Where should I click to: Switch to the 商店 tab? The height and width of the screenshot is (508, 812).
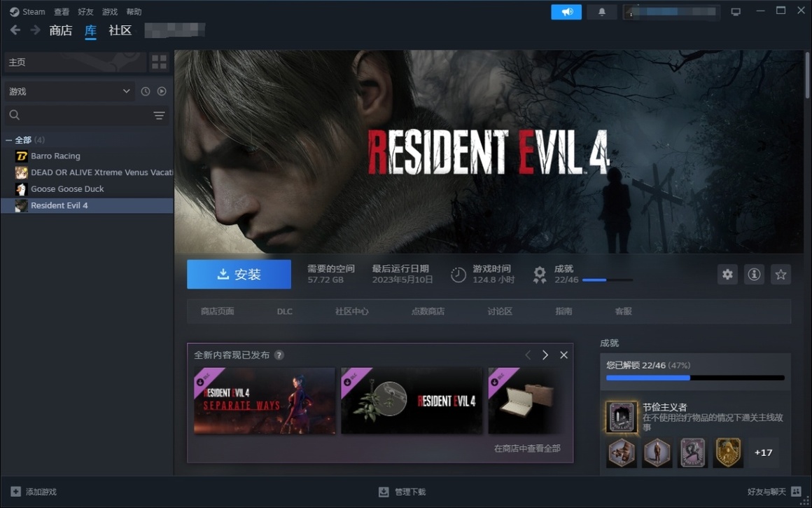61,30
